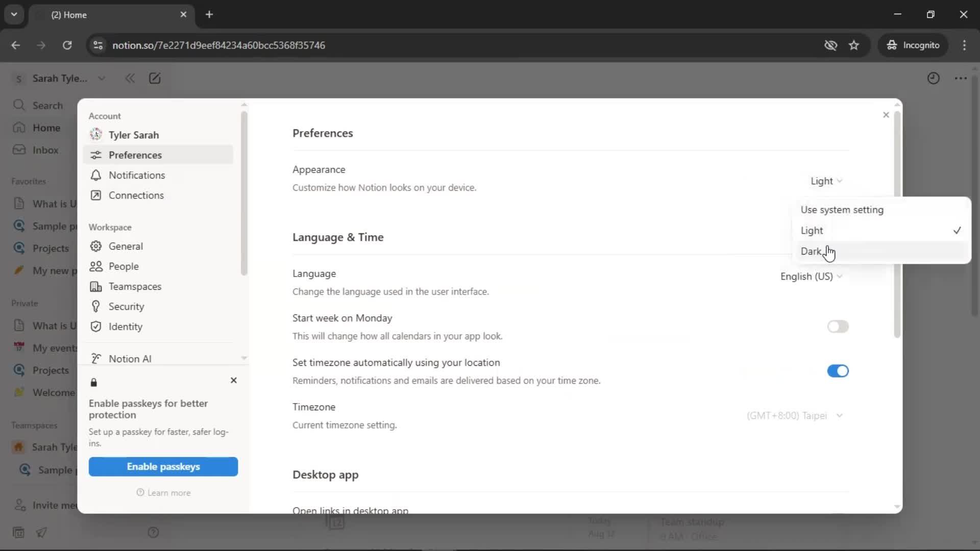Open the updates clock icon

click(x=934, y=78)
